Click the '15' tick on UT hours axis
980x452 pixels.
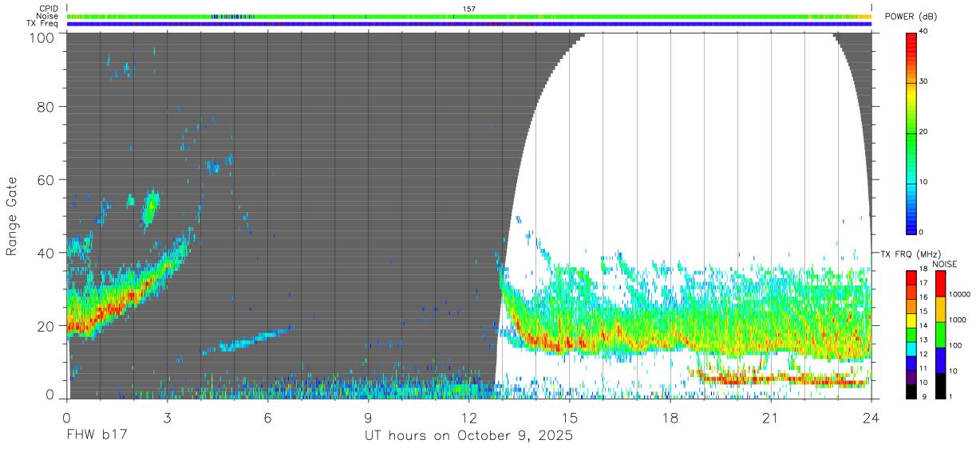point(570,418)
